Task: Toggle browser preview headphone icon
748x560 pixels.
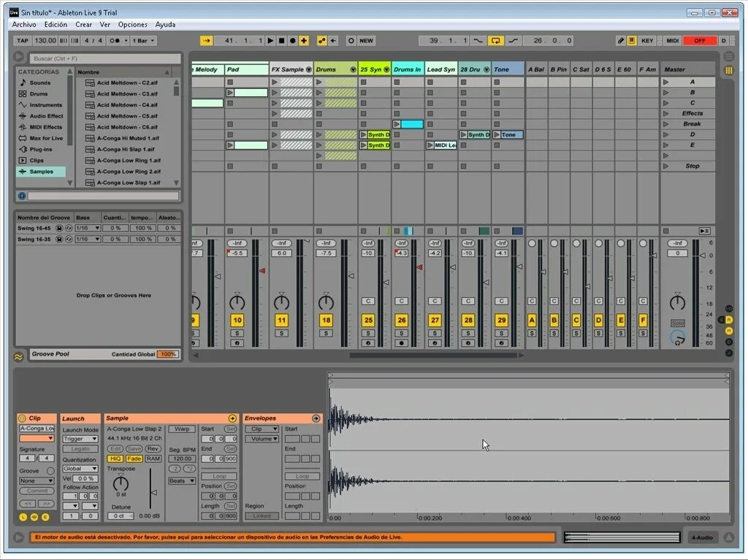Action: click(21, 196)
